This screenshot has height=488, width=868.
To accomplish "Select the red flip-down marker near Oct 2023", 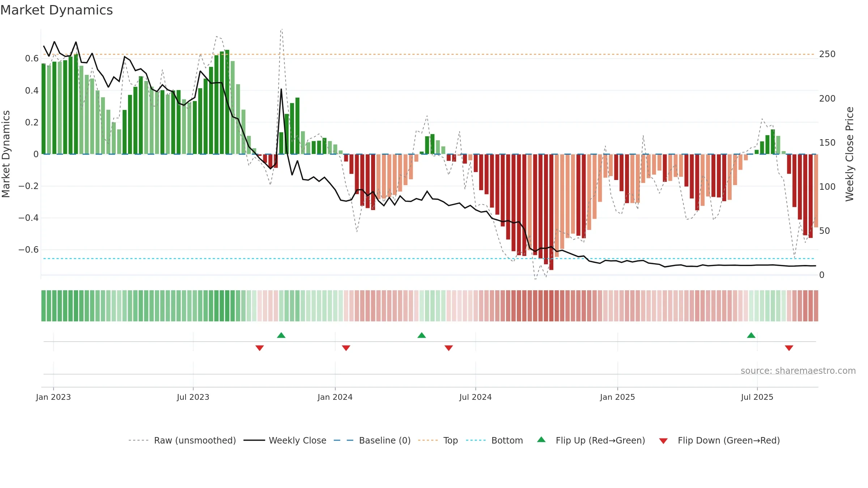I will 260,348.
